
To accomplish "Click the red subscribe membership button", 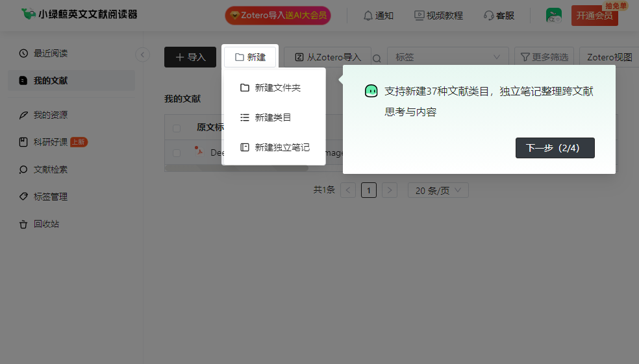I will 594,16.
